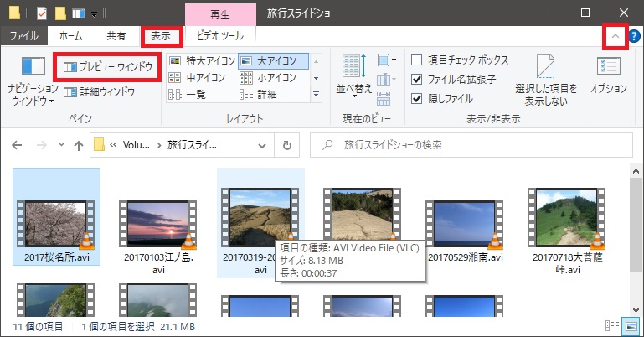Select the 20170718大菩薩峠.avi video file
This screenshot has height=337, width=644.
[567, 231]
